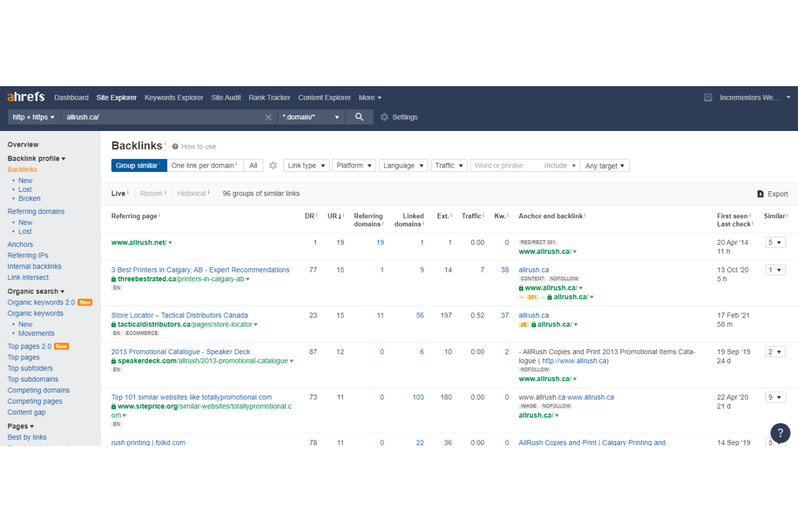The width and height of the screenshot is (798, 532).
Task: Open the Top 101 similar websites link
Action: [x=191, y=397]
